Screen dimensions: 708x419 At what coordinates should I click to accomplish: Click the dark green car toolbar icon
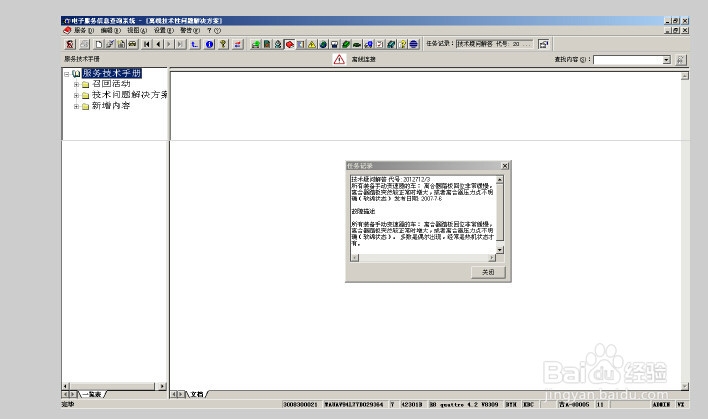[x=357, y=44]
